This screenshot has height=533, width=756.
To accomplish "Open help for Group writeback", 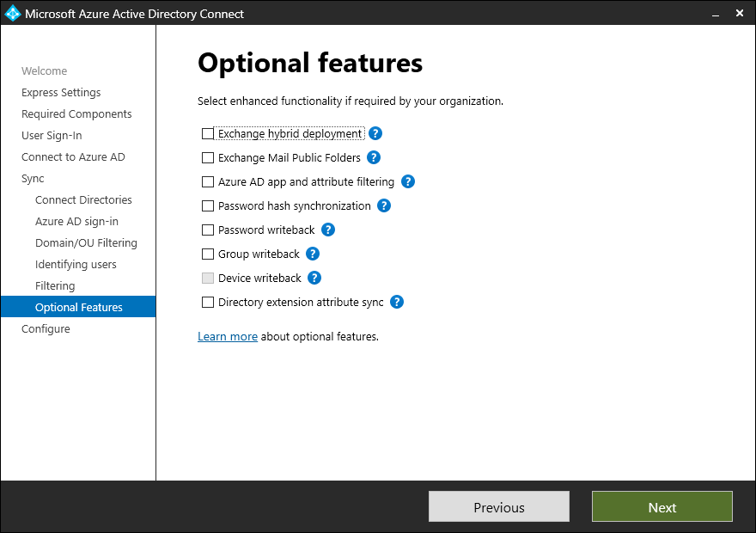I will (312, 254).
